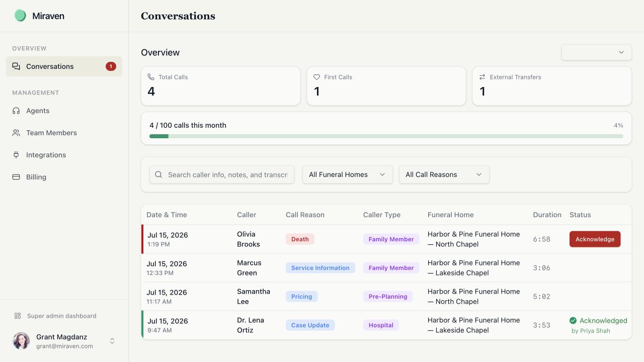
Task: Click the 11:17 AM call timestamp
Action: click(x=159, y=302)
